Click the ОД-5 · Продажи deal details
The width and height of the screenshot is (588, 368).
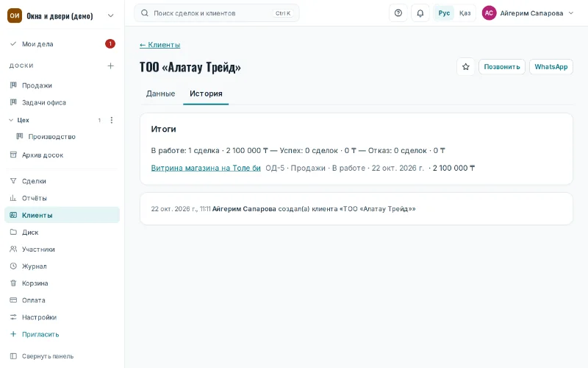[x=345, y=168]
